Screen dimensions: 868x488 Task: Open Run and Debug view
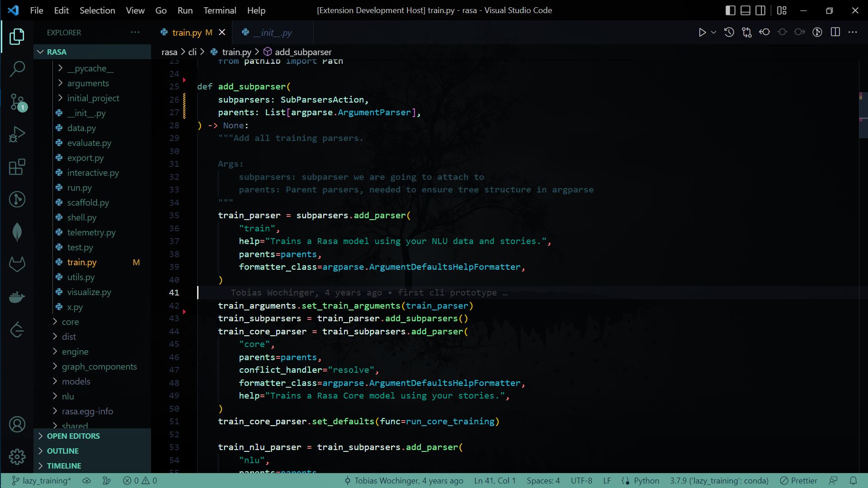pyautogui.click(x=17, y=135)
